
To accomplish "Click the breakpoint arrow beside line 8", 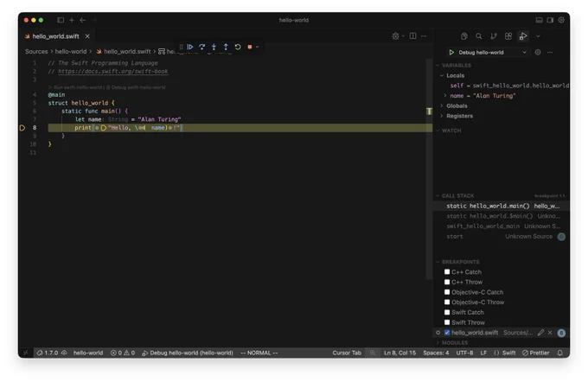I will point(22,128).
